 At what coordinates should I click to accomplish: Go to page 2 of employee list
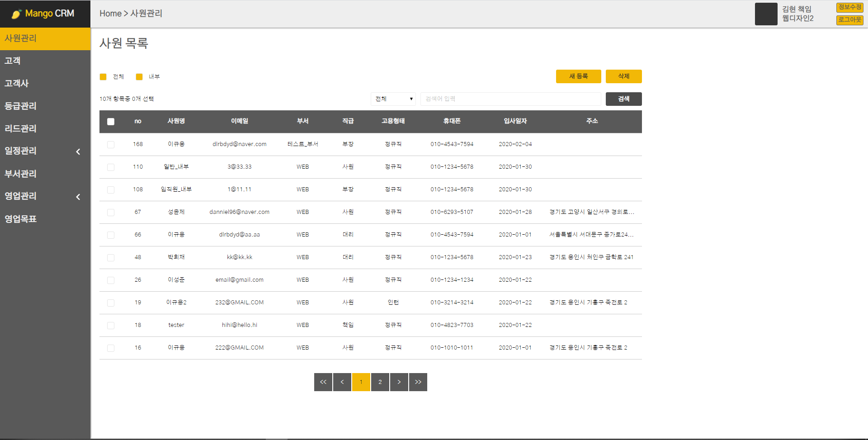click(380, 382)
